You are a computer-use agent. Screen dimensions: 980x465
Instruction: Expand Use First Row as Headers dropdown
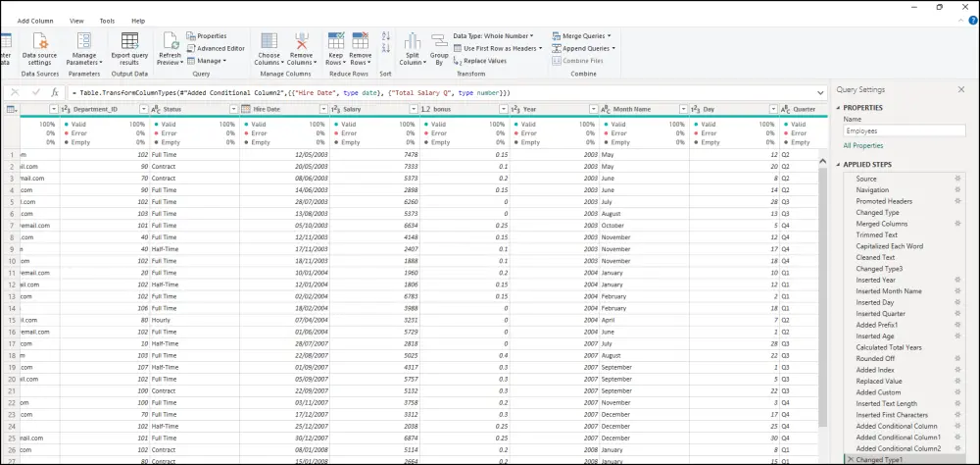(540, 48)
